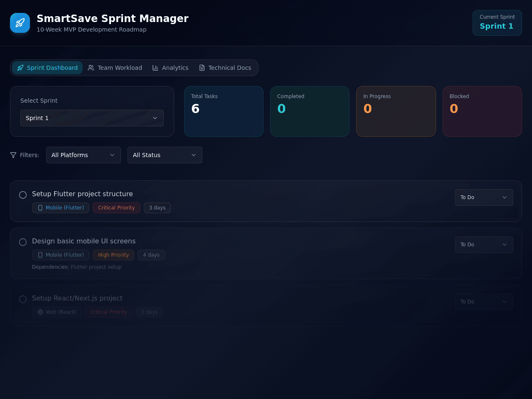Open the Analytics tab
Screen dimensions: 532x399
(170, 68)
